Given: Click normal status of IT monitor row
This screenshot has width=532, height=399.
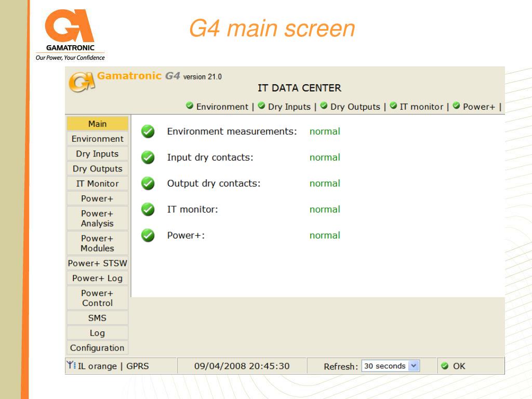Looking at the screenshot, I should click(325, 209).
